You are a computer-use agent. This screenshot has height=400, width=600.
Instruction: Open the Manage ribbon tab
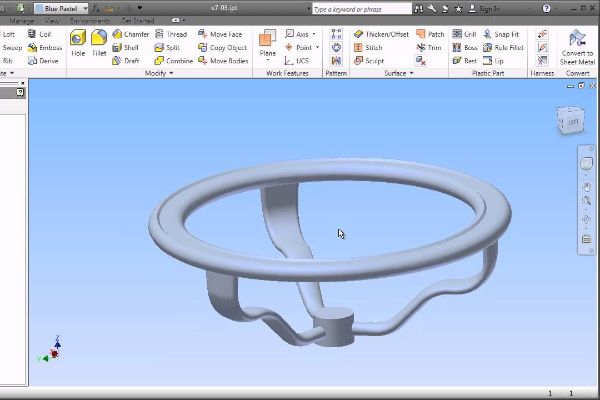pyautogui.click(x=21, y=20)
